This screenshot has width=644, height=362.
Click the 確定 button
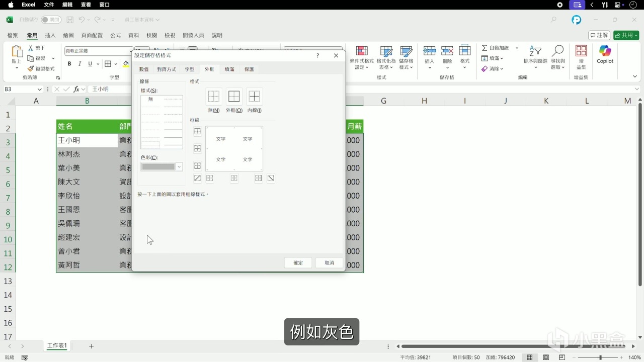click(x=298, y=263)
